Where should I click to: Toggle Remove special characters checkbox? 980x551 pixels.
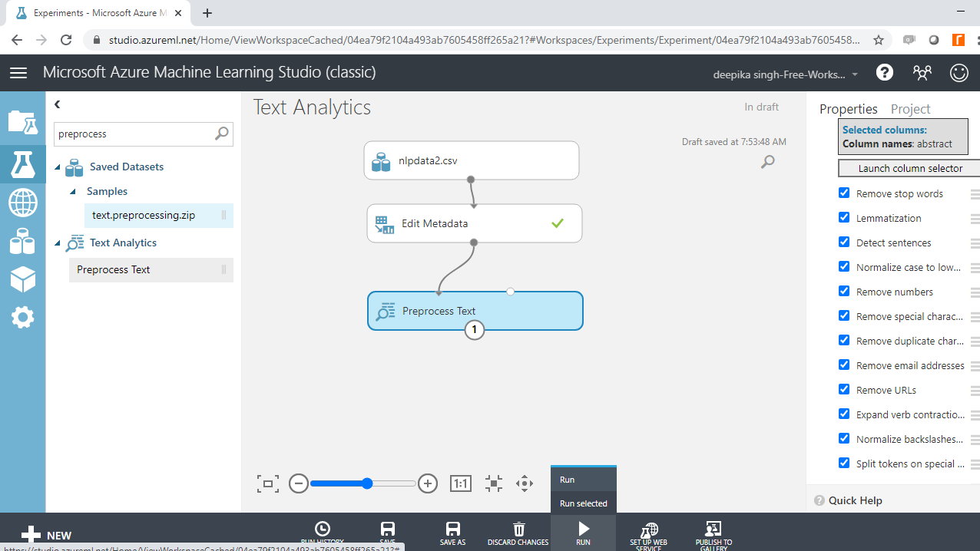844,316
